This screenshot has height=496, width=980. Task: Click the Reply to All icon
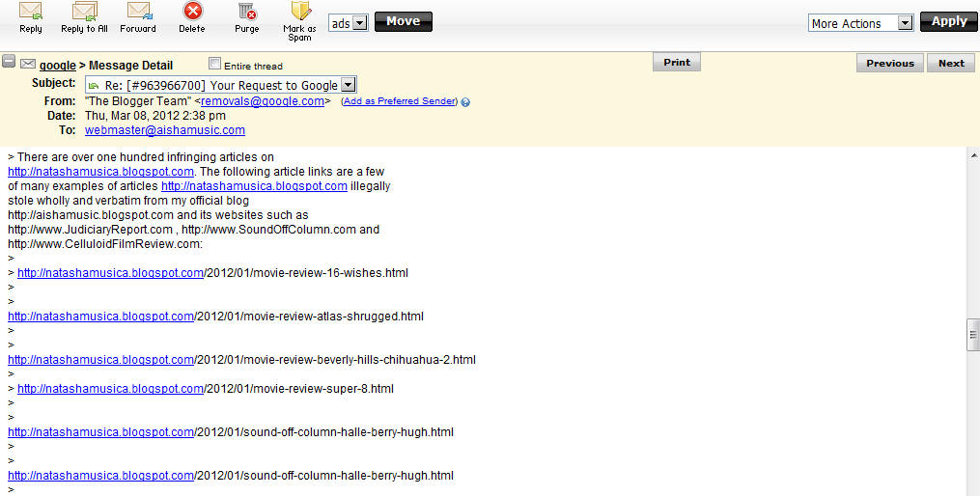[x=84, y=12]
